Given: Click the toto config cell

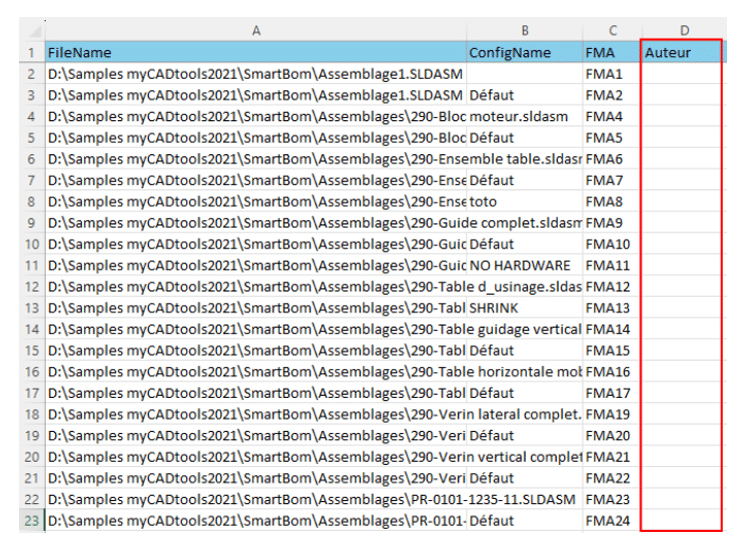Looking at the screenshot, I should 525,201.
